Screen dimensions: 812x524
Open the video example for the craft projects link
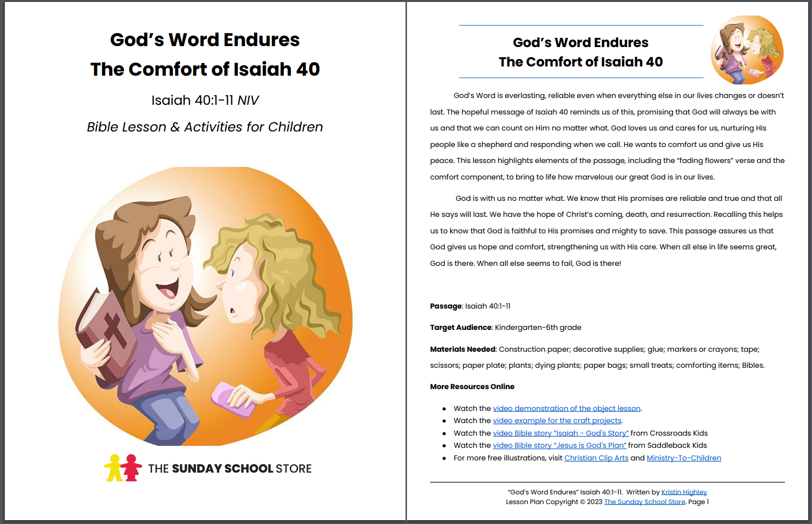pyautogui.click(x=557, y=421)
